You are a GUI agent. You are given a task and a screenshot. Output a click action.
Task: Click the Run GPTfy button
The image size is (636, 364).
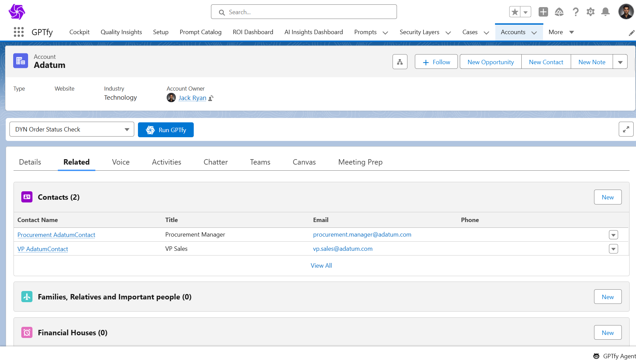click(x=166, y=130)
